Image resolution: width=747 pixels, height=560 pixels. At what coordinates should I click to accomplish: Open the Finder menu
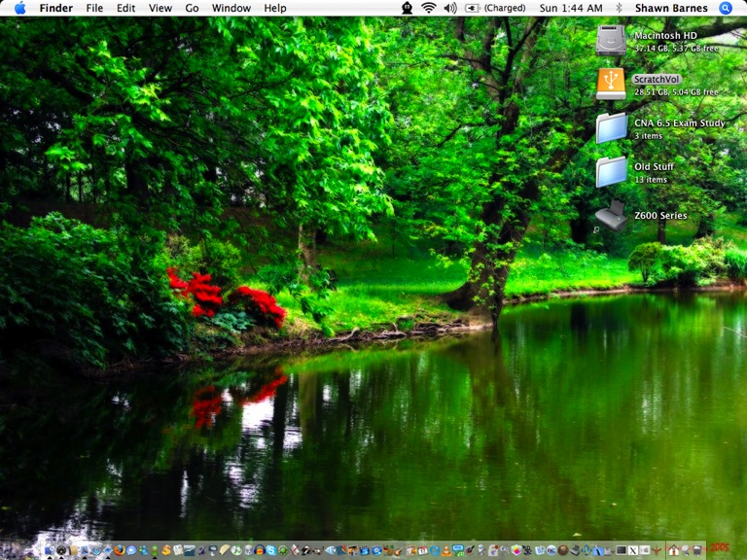click(55, 8)
